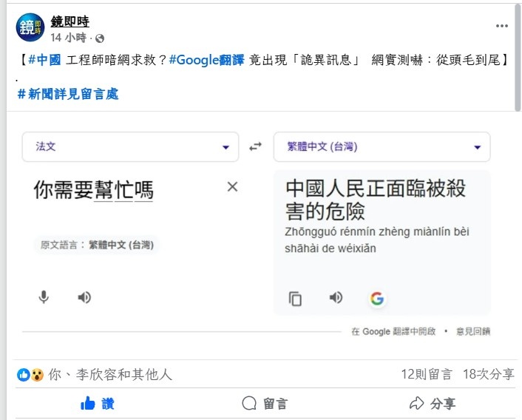This screenshot has height=420, width=522.
Task: Open the 鏡即時 page name link
Action: [x=70, y=21]
